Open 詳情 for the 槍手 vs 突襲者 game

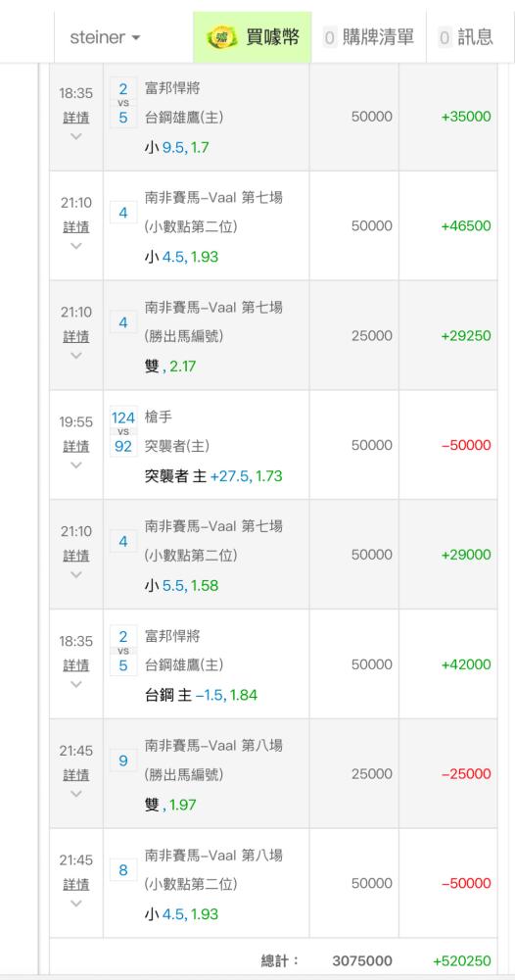tap(76, 446)
